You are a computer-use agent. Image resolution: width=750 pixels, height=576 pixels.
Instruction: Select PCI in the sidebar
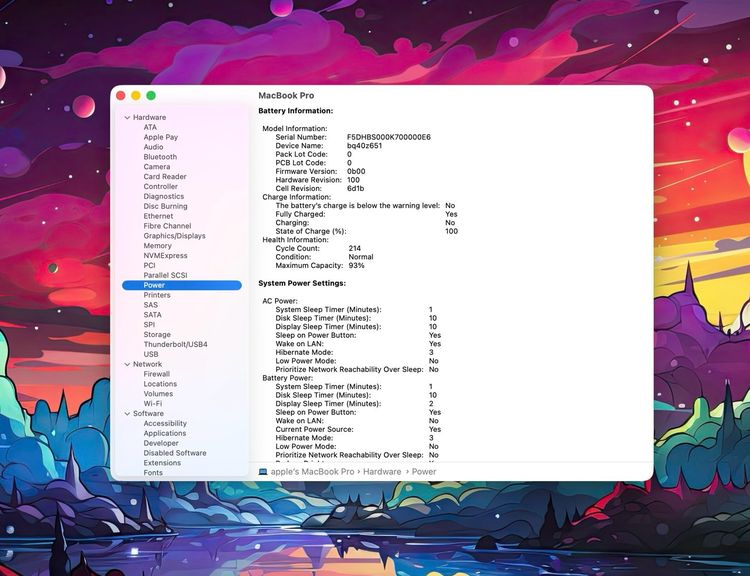tap(149, 266)
